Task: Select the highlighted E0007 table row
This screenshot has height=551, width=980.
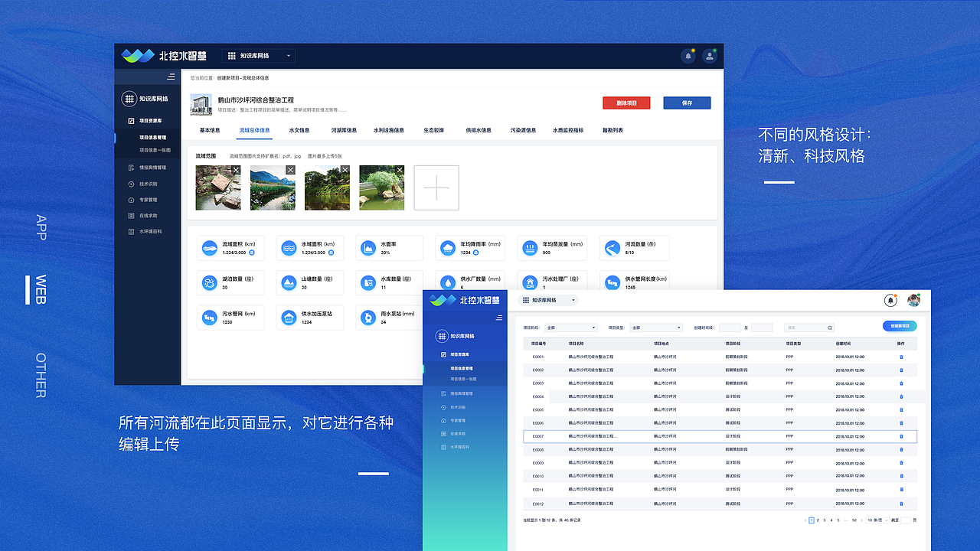Action: [720, 436]
